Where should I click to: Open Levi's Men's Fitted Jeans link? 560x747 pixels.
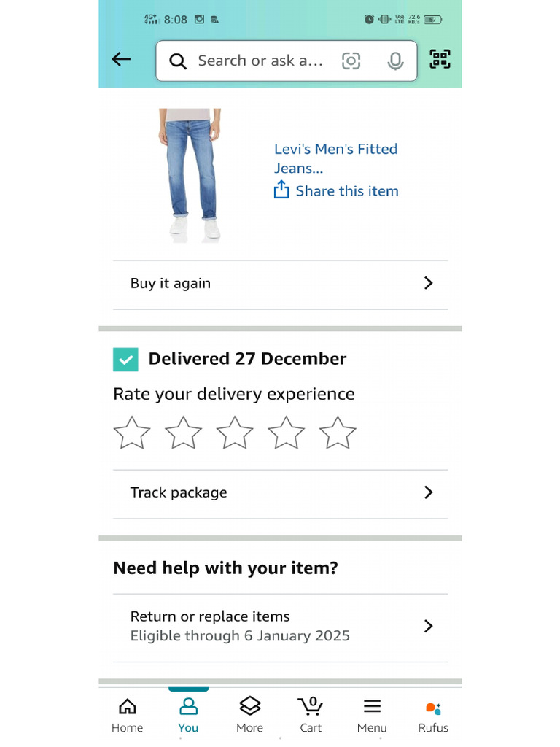(x=335, y=158)
